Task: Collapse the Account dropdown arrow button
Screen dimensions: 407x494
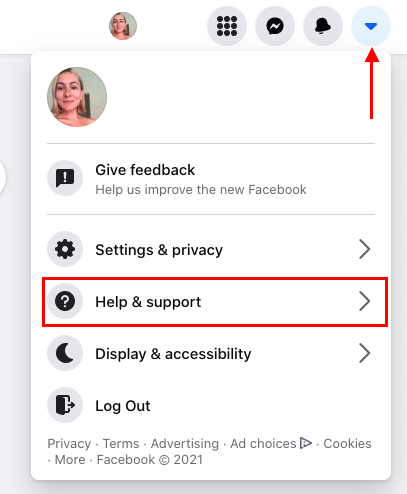Action: point(371,26)
